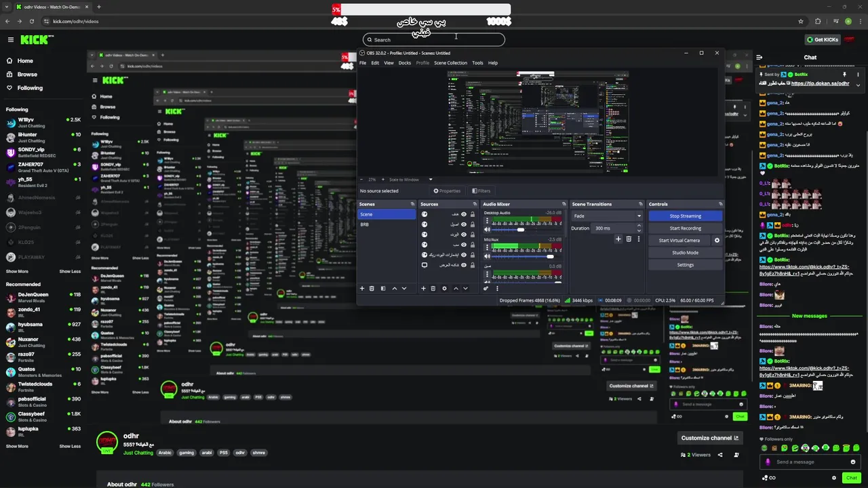Open scene filters icon in the Scenes toolbar
868x488 pixels.
(383, 288)
